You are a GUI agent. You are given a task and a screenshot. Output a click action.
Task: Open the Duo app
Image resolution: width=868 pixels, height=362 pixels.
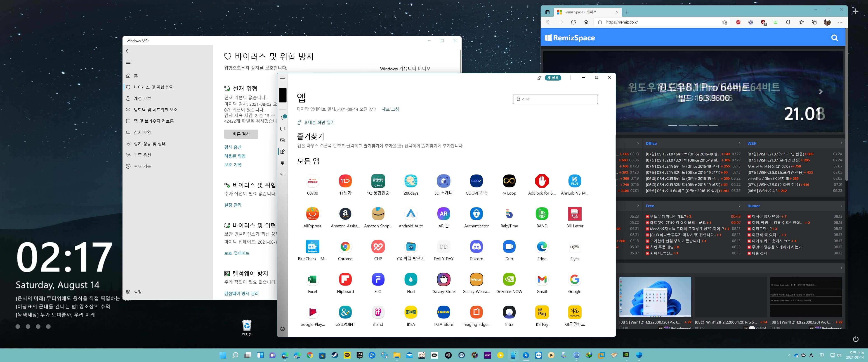[509, 247]
